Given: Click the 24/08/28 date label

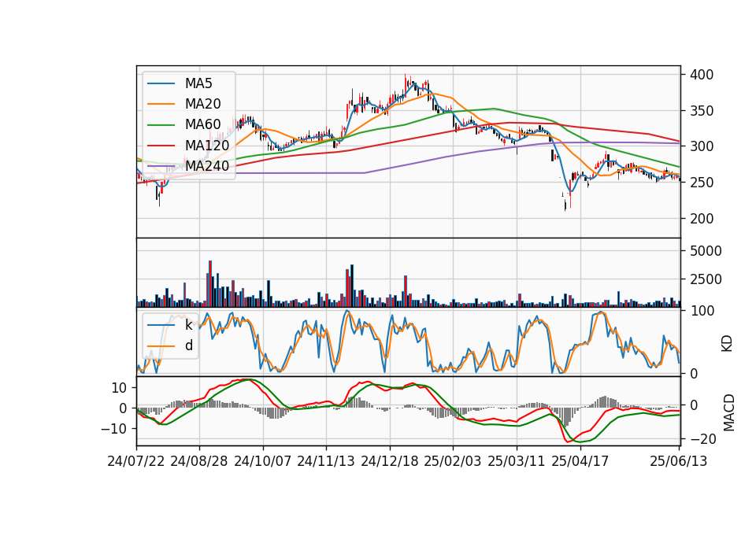Looking at the screenshot, I should click(x=199, y=461).
